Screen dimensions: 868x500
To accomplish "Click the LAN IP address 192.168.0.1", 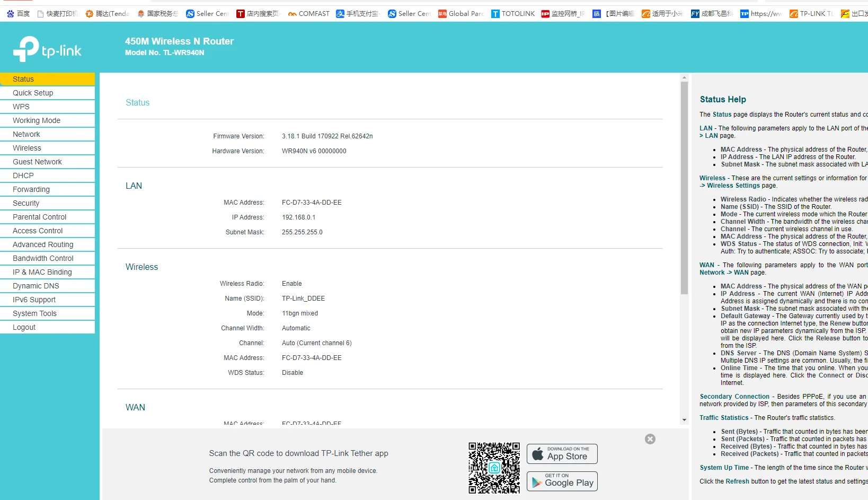I will [299, 217].
